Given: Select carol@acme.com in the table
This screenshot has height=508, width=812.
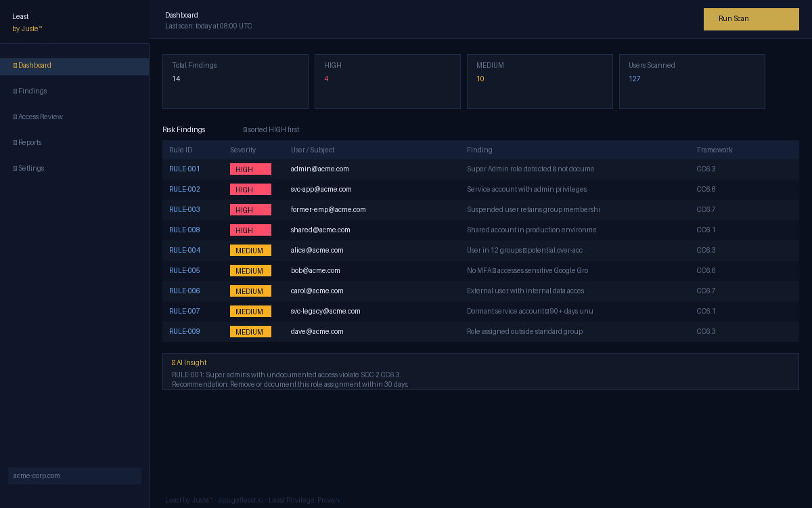Looking at the screenshot, I should point(317,291).
